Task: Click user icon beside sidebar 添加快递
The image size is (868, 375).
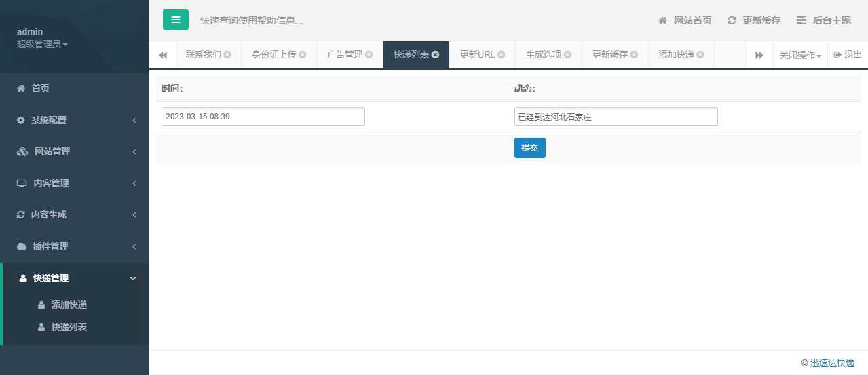Action: (x=41, y=305)
